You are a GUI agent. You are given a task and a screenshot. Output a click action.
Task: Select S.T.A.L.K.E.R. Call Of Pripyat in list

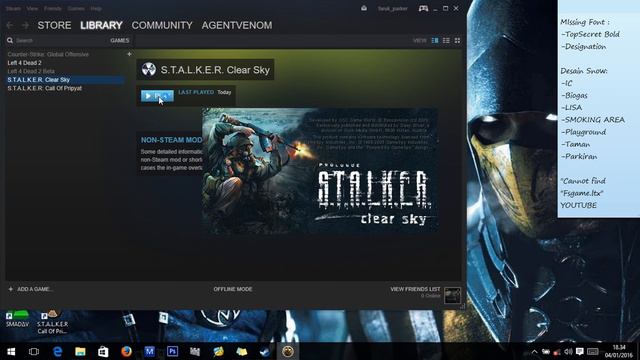(44, 88)
